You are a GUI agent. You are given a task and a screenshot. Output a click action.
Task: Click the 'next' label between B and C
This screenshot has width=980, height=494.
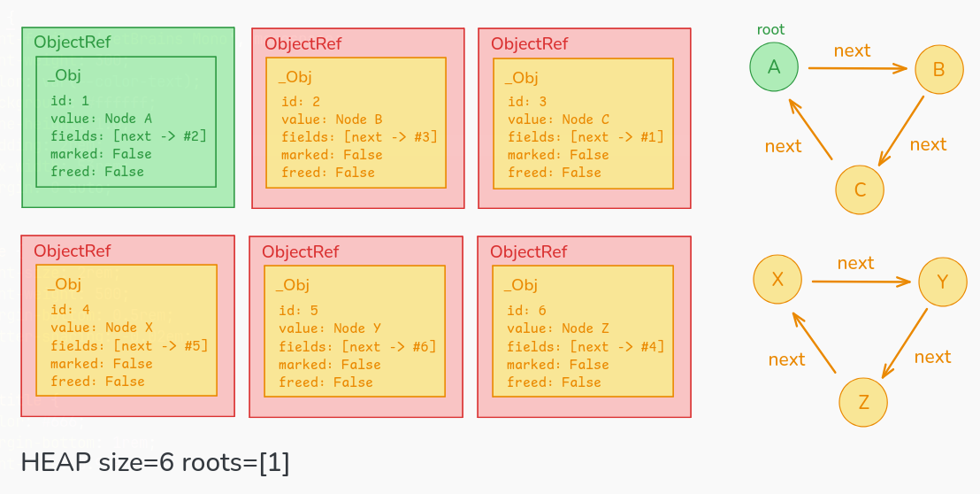928,144
